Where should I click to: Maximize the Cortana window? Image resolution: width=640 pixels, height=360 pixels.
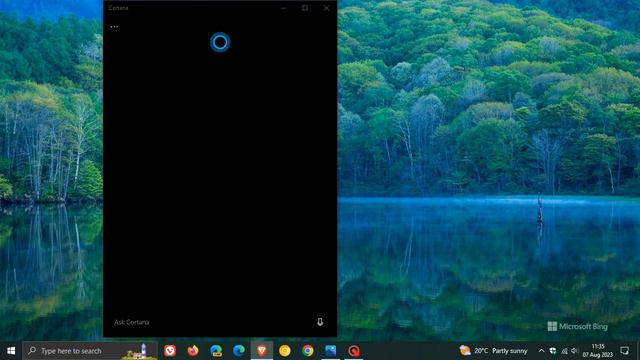point(305,8)
